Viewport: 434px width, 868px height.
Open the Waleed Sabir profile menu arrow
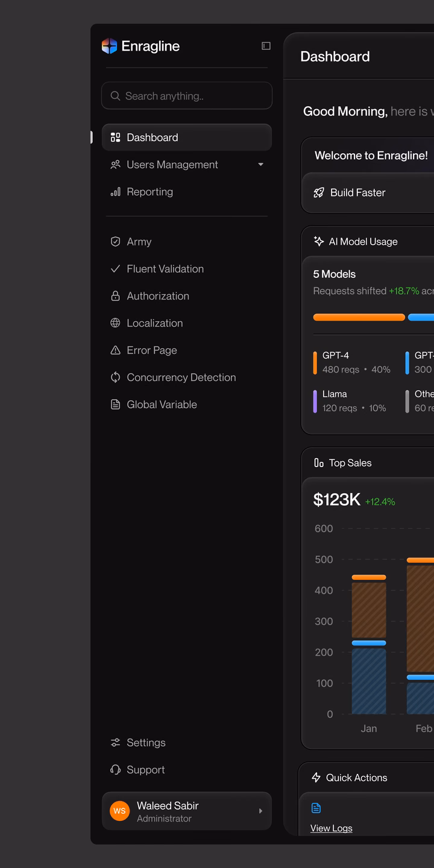pyautogui.click(x=260, y=811)
